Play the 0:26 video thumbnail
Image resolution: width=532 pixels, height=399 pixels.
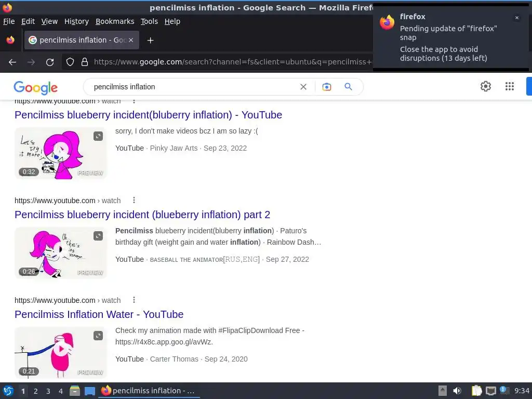61,253
